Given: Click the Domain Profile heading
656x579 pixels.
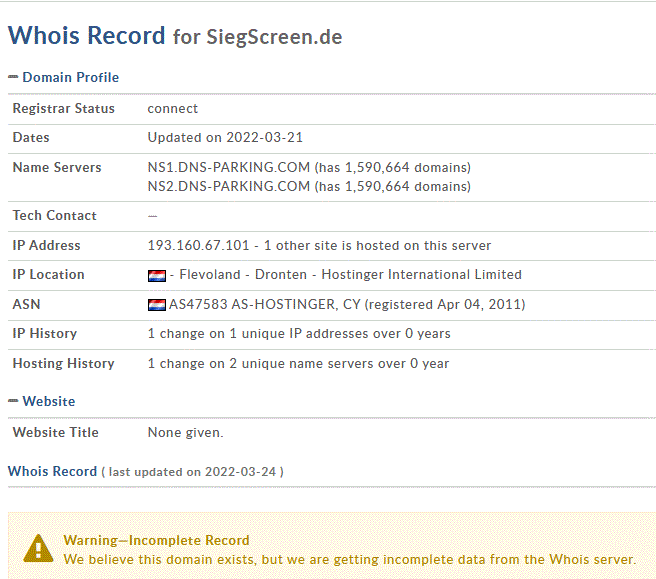Looking at the screenshot, I should 70,77.
